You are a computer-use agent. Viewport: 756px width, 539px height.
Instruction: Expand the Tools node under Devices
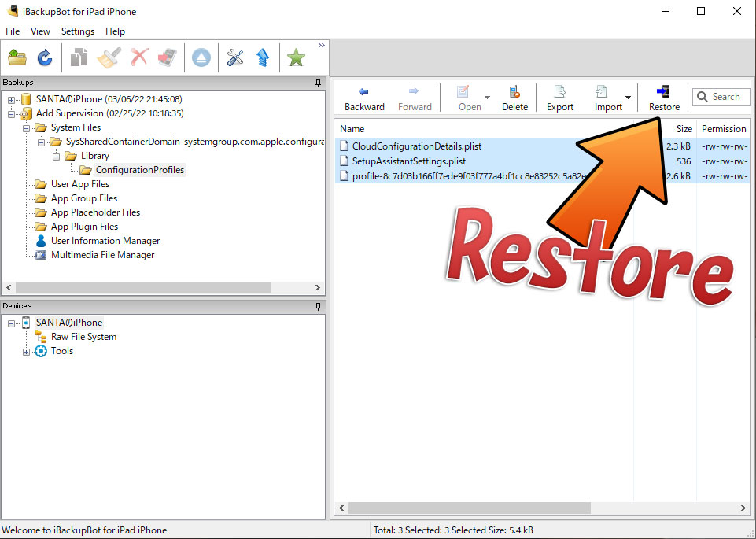click(26, 352)
